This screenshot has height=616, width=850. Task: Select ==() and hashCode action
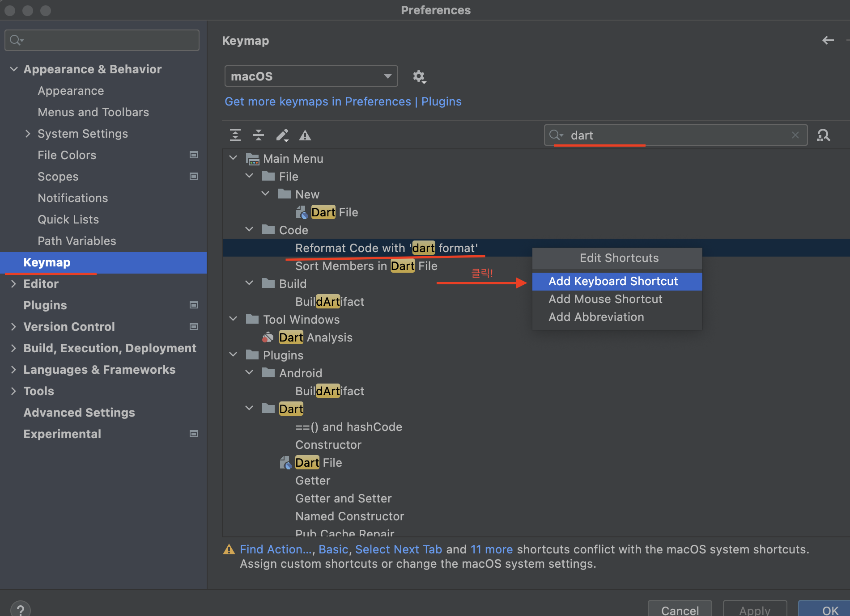tap(349, 427)
